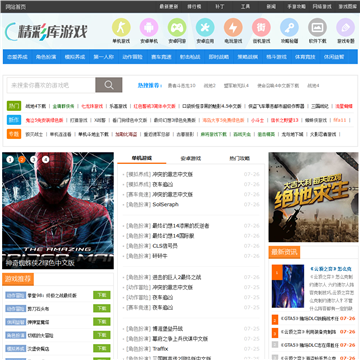Click the orange lightning bolt icon
360x360 pixels.
(x=233, y=27)
